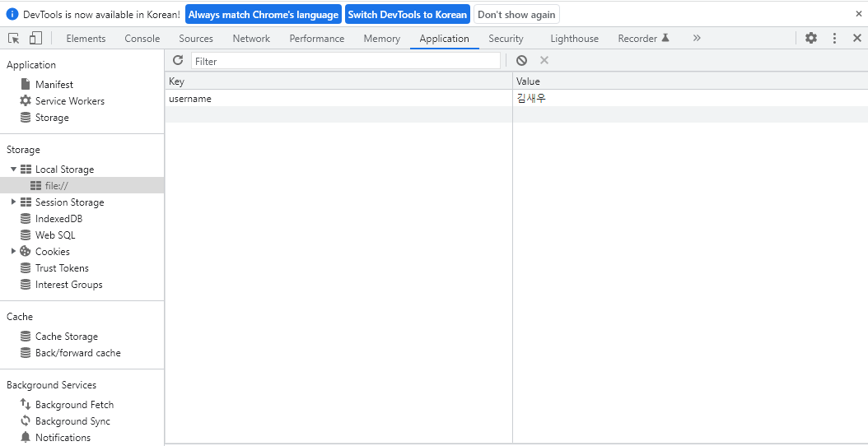Click the Web SQL database icon

coord(26,235)
